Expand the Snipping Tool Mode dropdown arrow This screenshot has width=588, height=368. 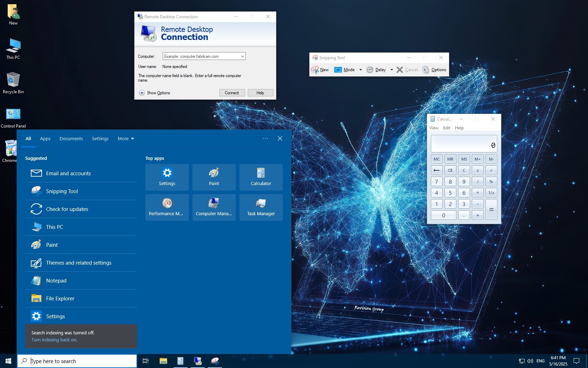tap(360, 70)
